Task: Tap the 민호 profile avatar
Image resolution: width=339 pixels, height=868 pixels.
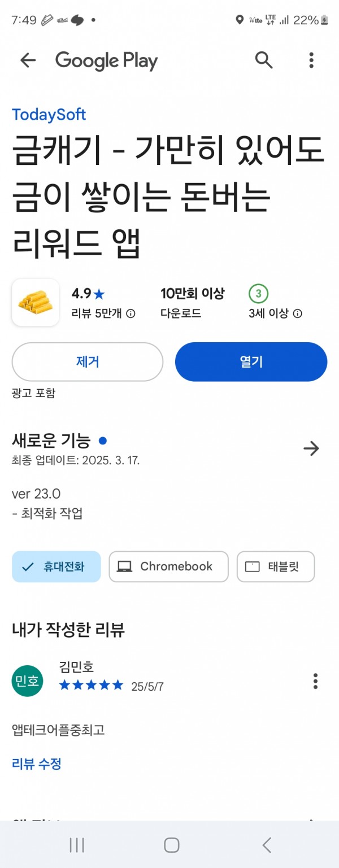Action: click(x=27, y=681)
